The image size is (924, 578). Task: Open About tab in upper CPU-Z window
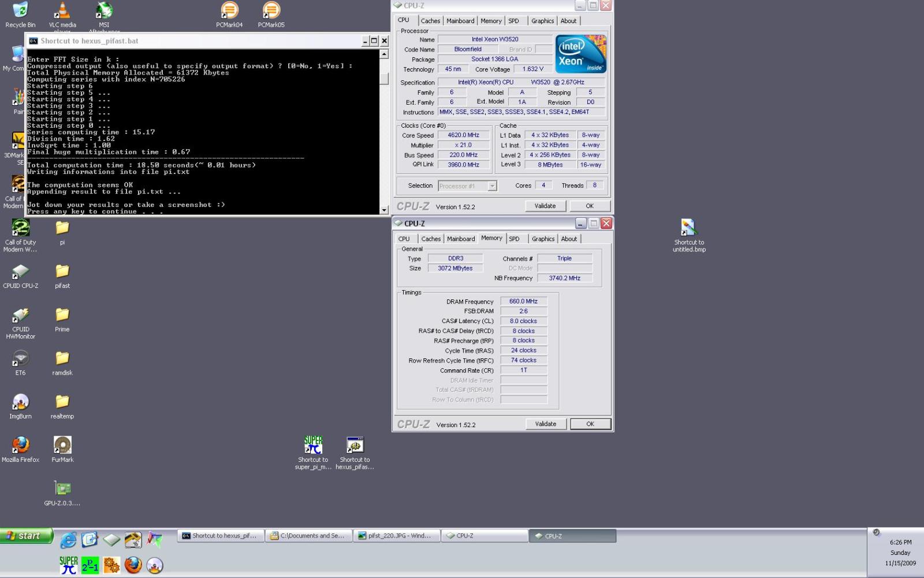(568, 21)
